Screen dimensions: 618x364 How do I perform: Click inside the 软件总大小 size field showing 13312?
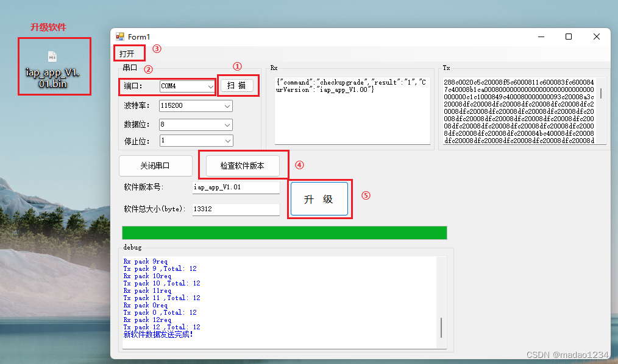tap(235, 209)
